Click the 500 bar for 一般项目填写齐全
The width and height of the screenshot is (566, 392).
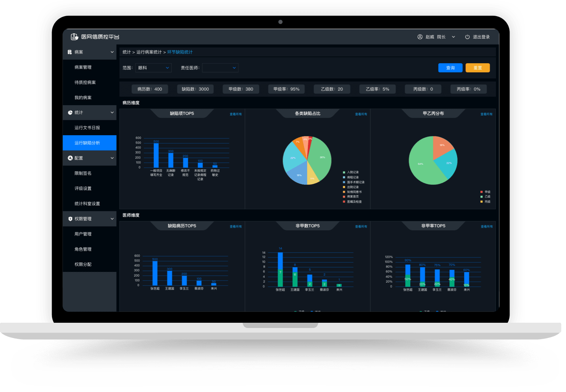click(x=156, y=155)
